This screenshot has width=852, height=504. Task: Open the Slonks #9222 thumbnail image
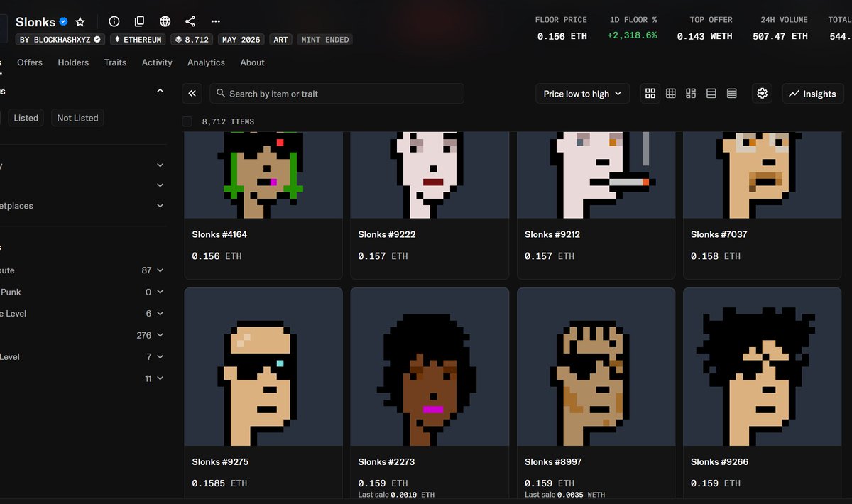click(x=430, y=175)
